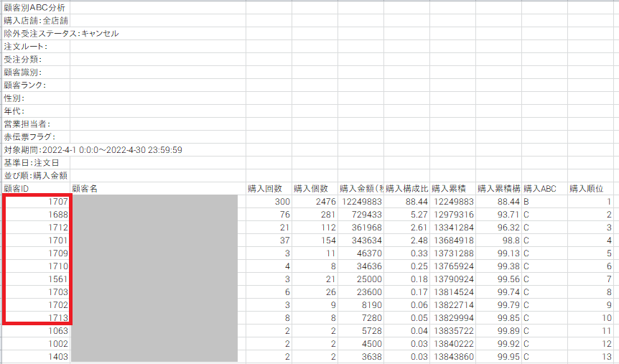Screen dimensions: 619x364
Task: Select the 除外受注ステータス:キャンセル cell
Action: tap(36, 34)
